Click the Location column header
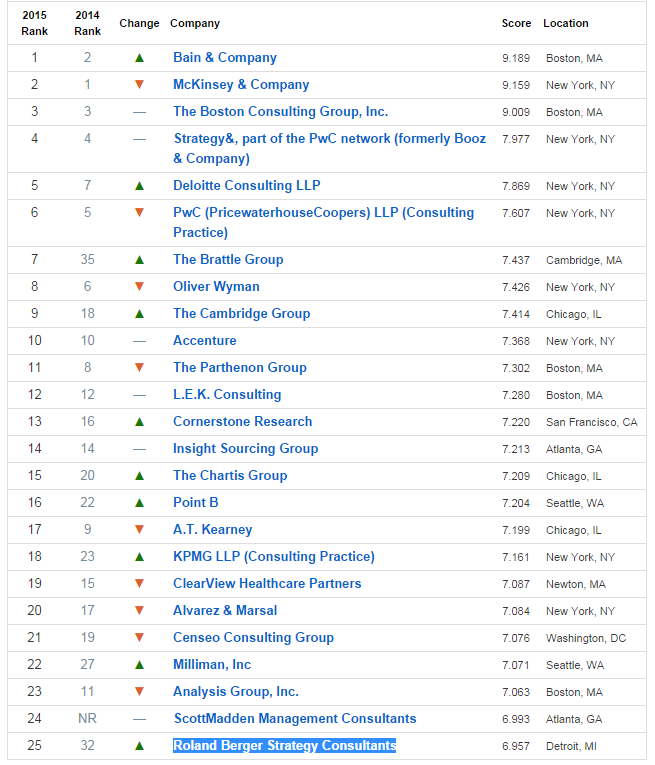The width and height of the screenshot is (655, 765). point(566,23)
